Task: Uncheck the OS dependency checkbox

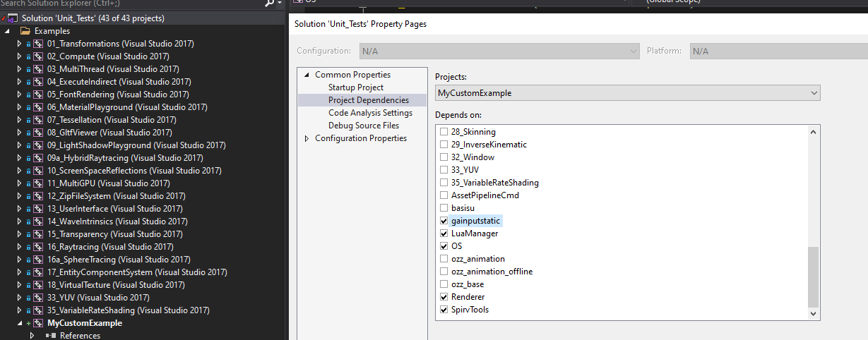Action: coord(444,246)
